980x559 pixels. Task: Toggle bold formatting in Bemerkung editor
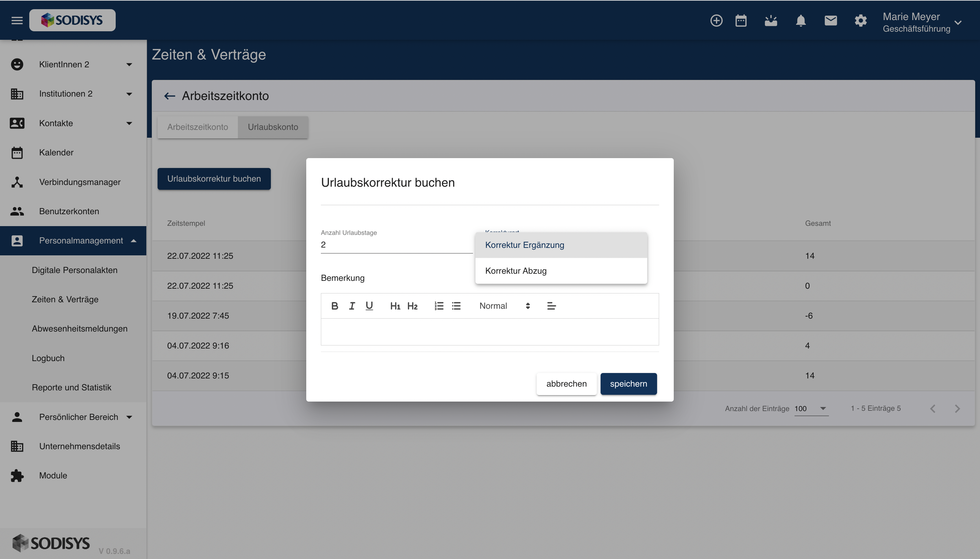point(334,306)
